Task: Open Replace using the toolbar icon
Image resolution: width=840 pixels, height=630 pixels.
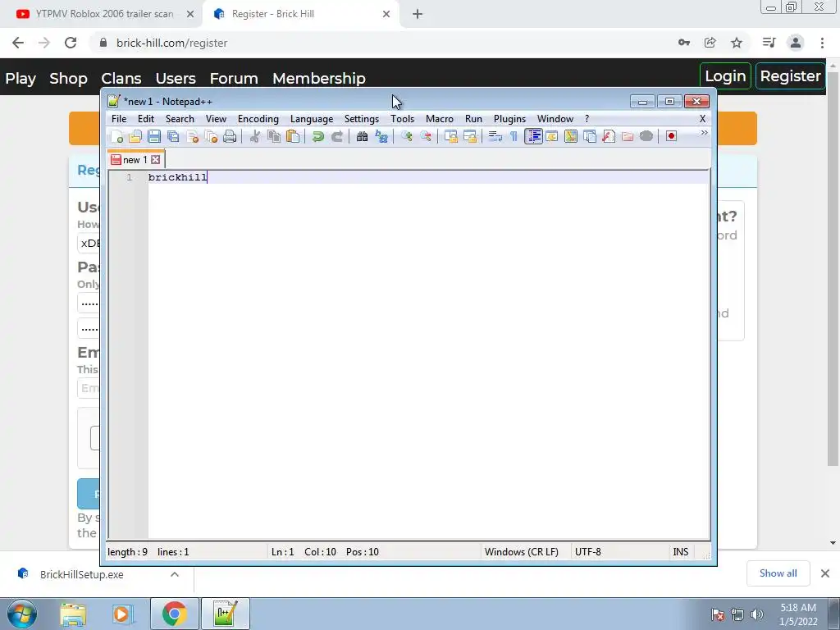Action: tap(381, 136)
